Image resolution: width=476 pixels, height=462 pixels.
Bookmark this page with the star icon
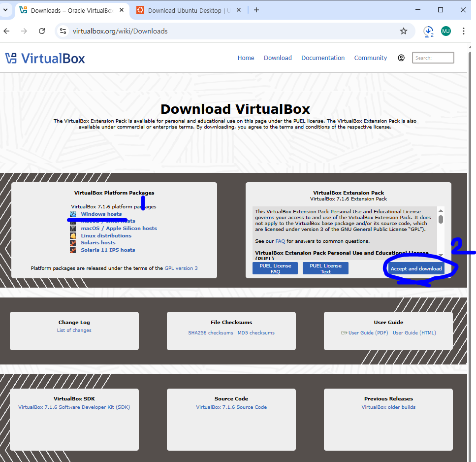tap(404, 31)
